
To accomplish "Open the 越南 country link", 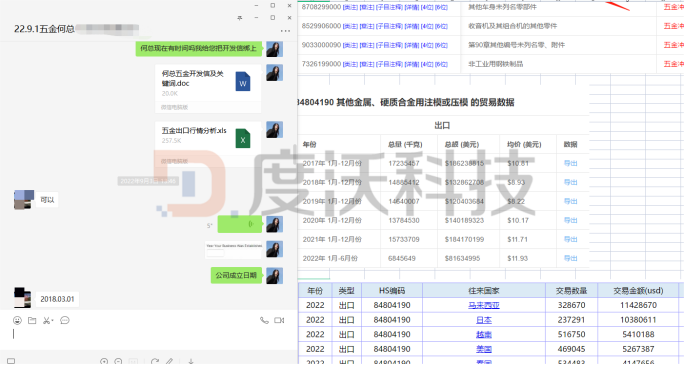I will point(484,334).
